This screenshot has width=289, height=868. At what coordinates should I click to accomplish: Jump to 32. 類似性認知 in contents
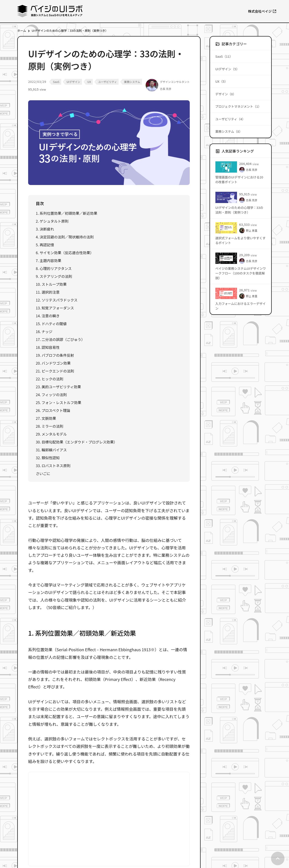(x=48, y=458)
